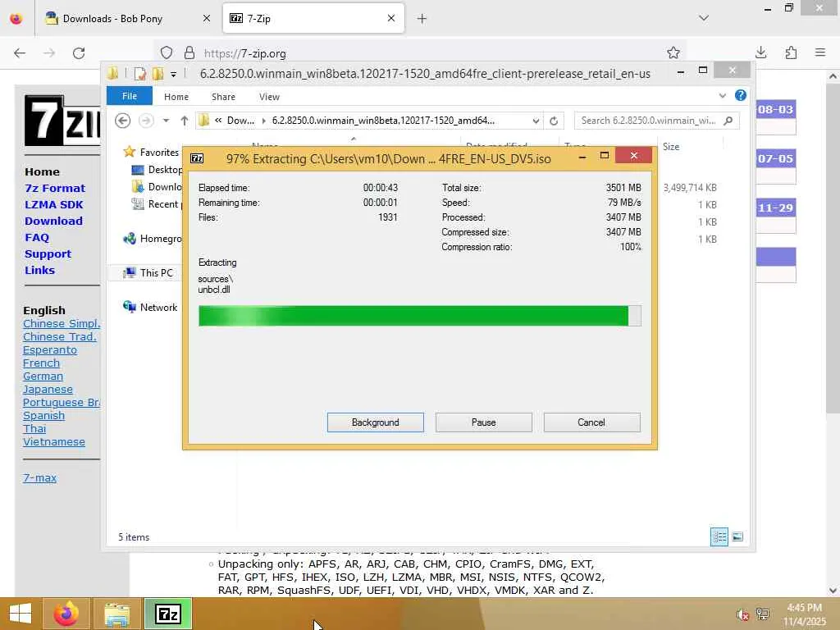Open the 7-max link
The image size is (840, 630).
[39, 478]
